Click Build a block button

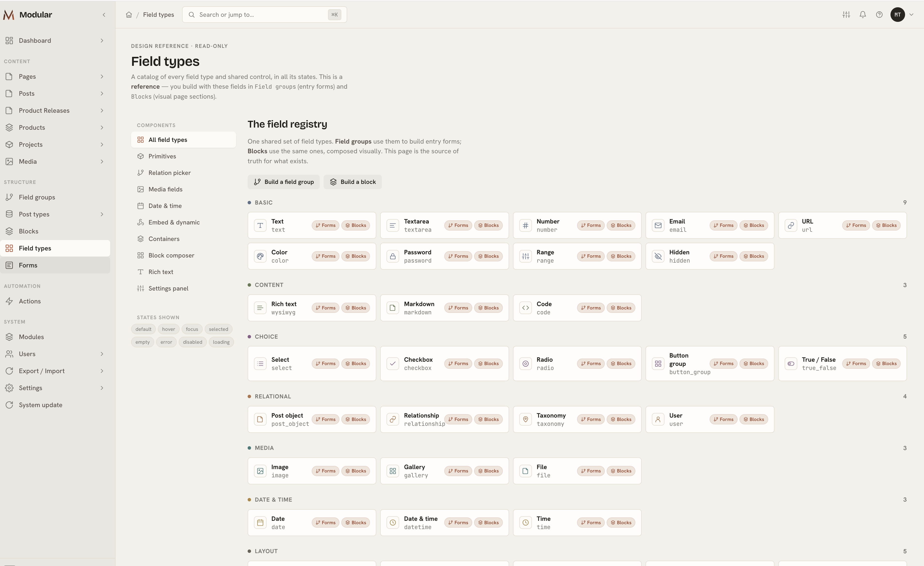[x=353, y=182]
